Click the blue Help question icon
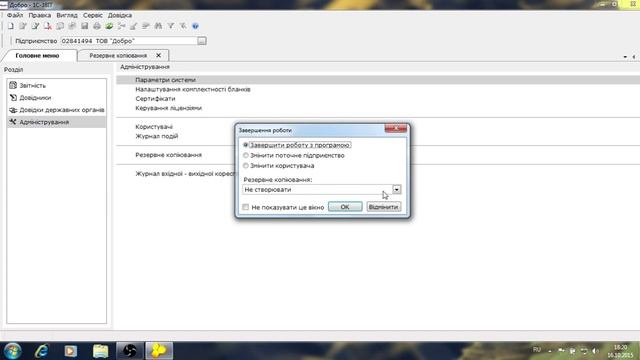Screen dimensions: 640x360 196,26
